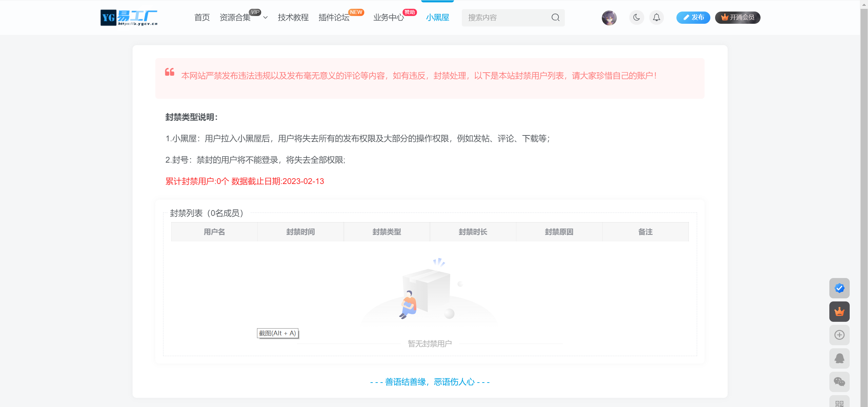
Task: Go to the 首页 menu item
Action: coord(202,18)
